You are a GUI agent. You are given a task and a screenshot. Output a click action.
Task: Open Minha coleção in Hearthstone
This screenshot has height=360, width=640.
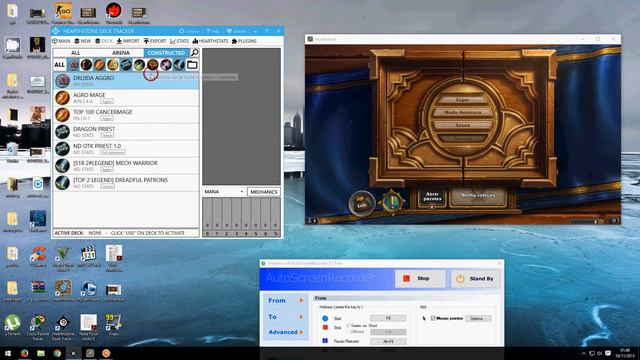click(x=478, y=196)
